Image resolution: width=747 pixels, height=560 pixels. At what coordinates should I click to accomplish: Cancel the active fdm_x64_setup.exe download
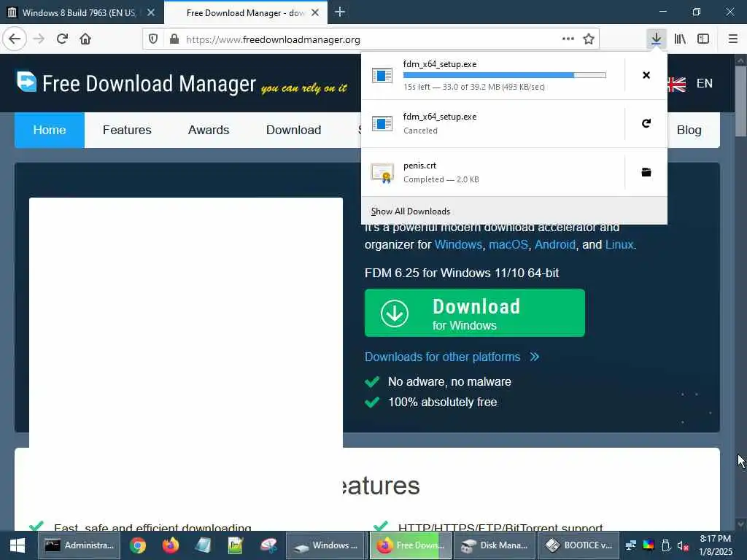coord(646,75)
